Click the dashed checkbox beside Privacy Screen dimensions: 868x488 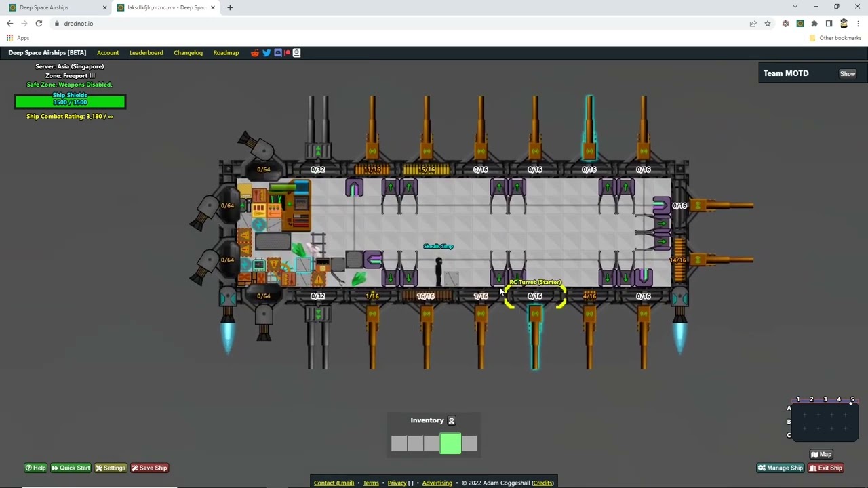pos(410,483)
